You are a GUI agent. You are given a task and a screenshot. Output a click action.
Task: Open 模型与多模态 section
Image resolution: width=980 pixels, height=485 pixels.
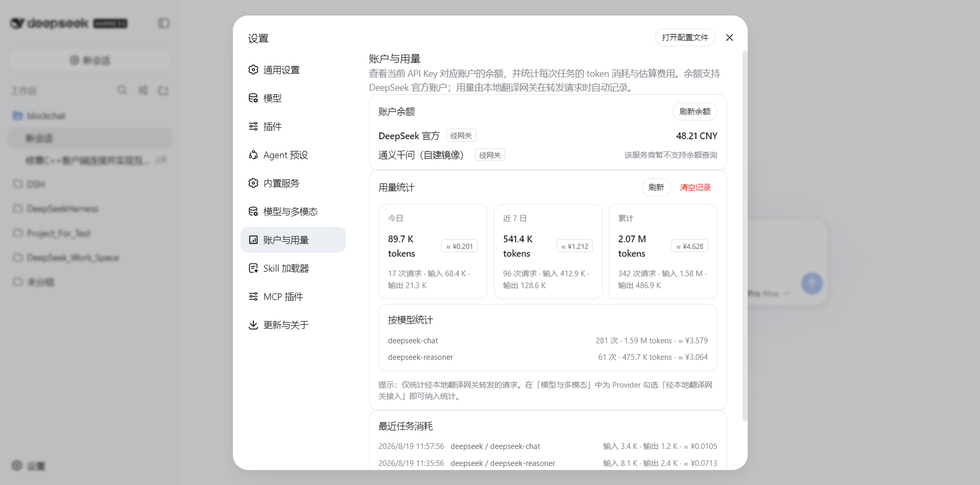pyautogui.click(x=293, y=212)
